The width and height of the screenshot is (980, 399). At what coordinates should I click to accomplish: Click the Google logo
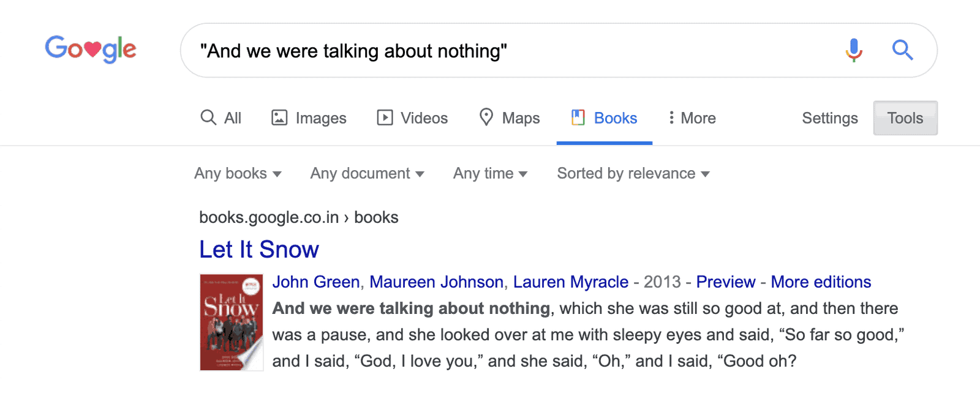pyautogui.click(x=91, y=49)
